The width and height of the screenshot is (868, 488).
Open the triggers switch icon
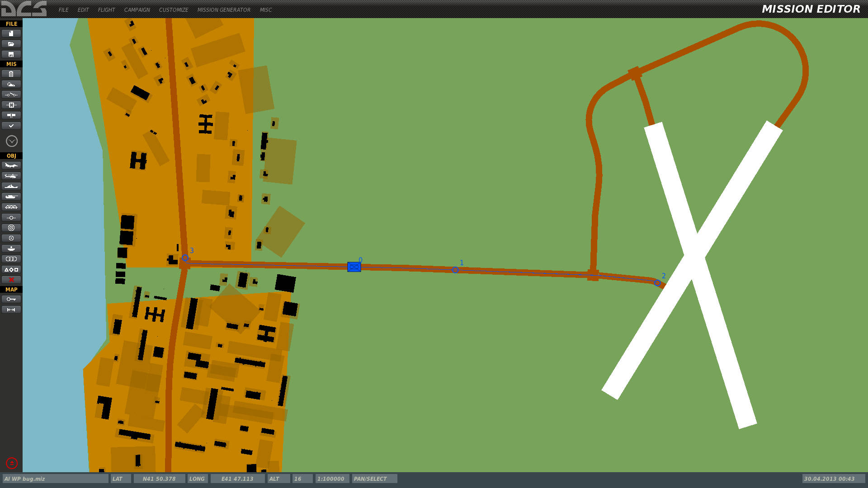11,94
